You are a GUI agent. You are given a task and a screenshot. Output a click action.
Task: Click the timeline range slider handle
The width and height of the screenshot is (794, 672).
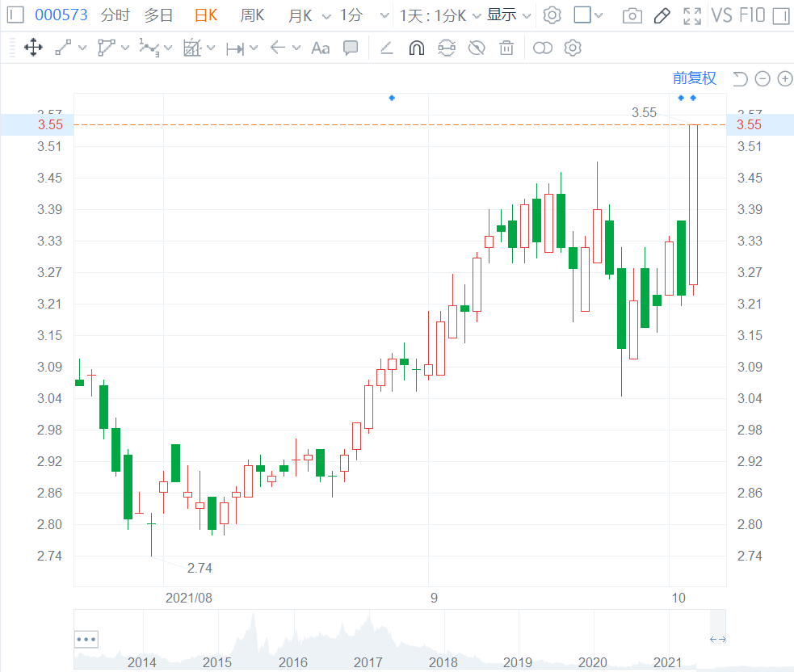tap(717, 639)
